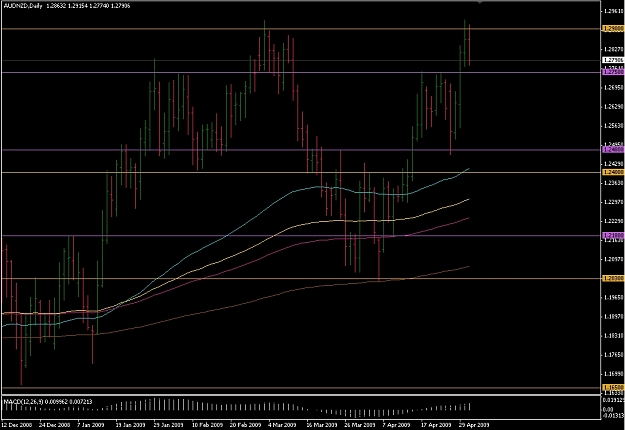The width and height of the screenshot is (625, 430).
Task: Click the 1.18970 price scale label
Action: pyautogui.click(x=614, y=317)
